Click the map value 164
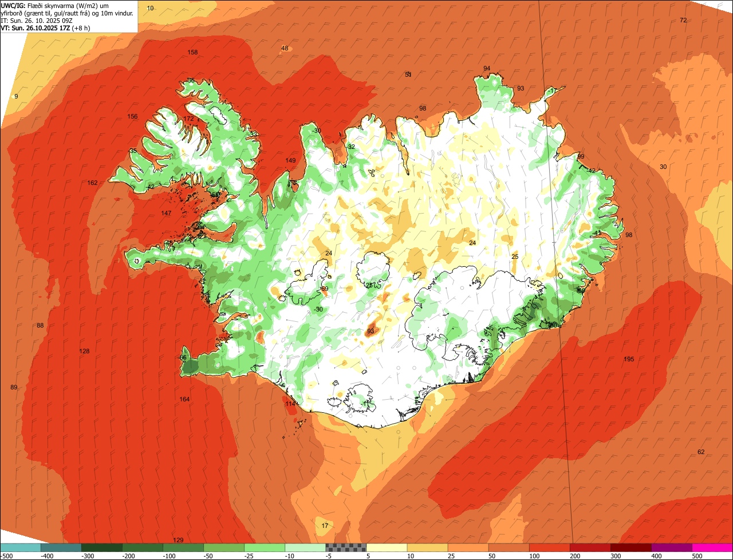This screenshot has width=733, height=560. point(184,400)
